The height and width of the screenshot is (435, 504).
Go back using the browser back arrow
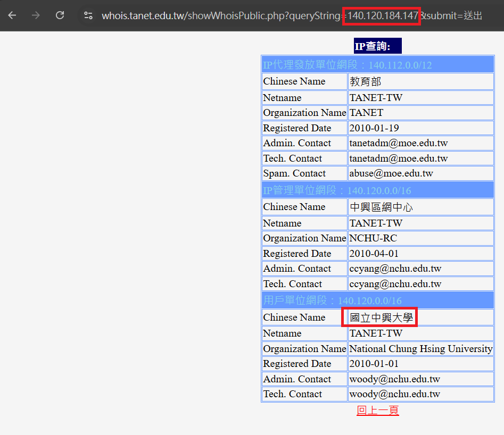tap(12, 15)
